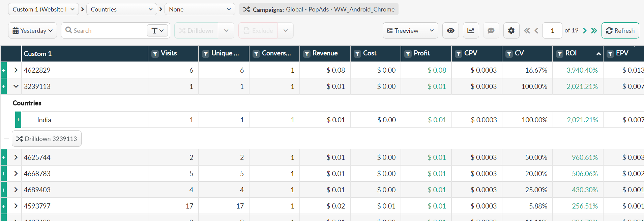This screenshot has height=221, width=644.
Task: Open the Exclude options arrow
Action: pyautogui.click(x=286, y=30)
